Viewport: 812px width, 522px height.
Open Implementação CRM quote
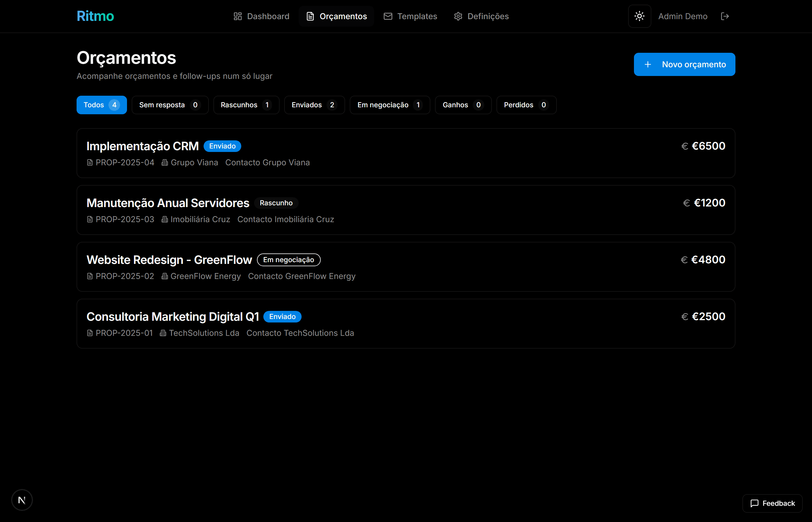coord(142,146)
